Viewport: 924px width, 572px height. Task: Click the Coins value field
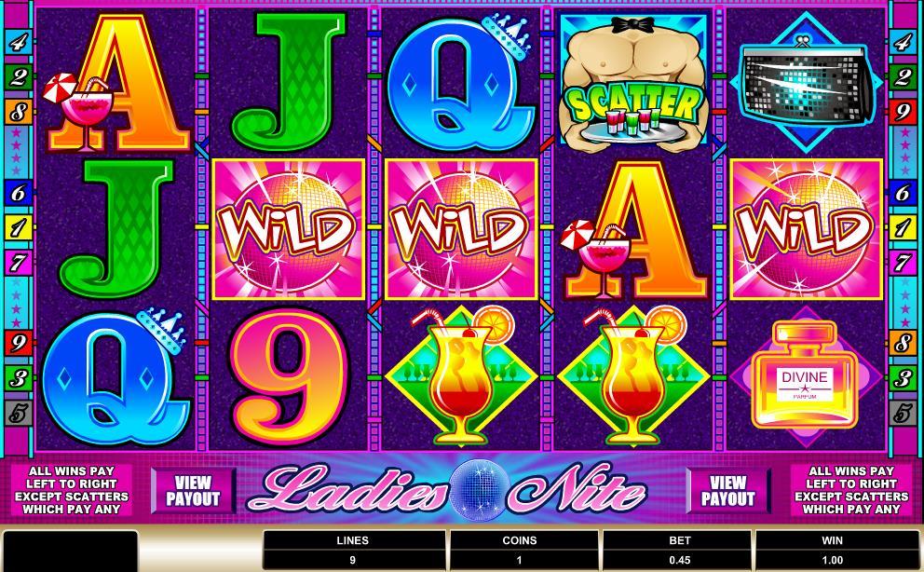pos(520,560)
